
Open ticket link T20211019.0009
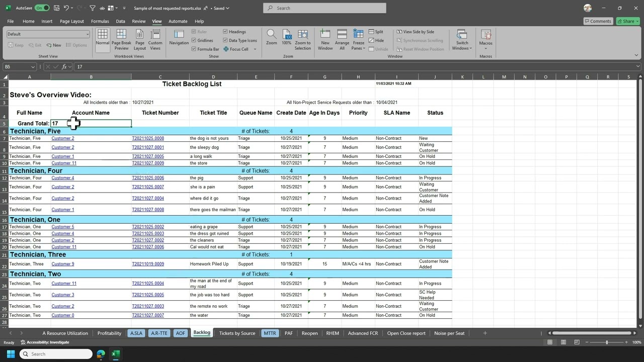[148, 264]
